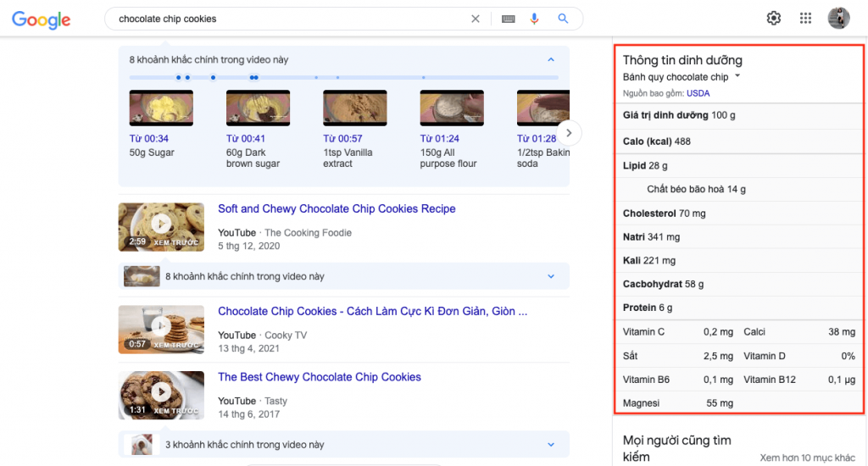
Task: Show next key moments with right arrow
Action: click(x=569, y=133)
